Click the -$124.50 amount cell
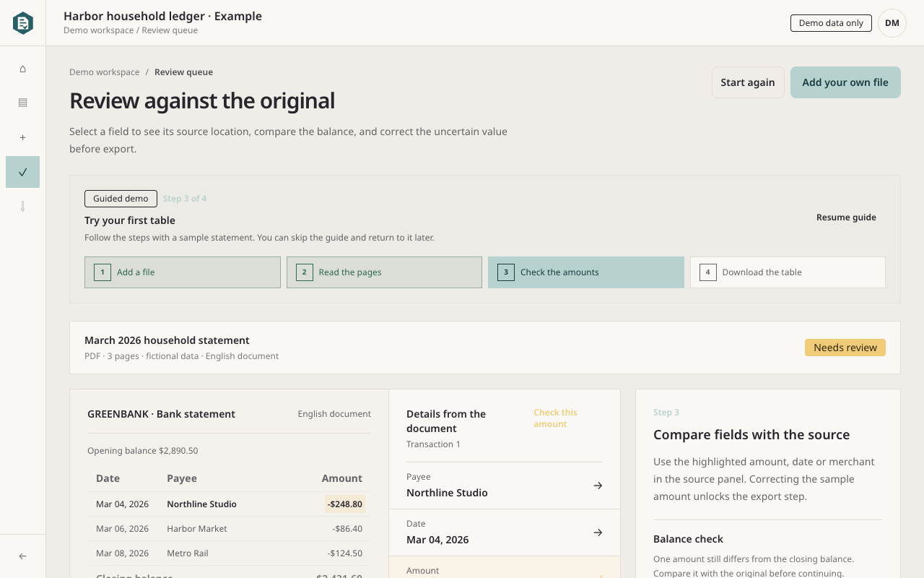The width and height of the screenshot is (924, 578). pos(345,553)
